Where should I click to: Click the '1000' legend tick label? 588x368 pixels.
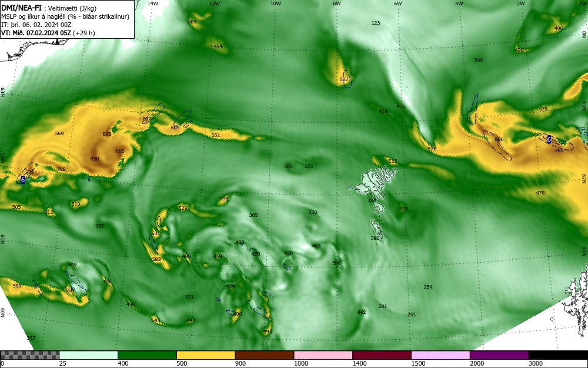click(x=301, y=363)
